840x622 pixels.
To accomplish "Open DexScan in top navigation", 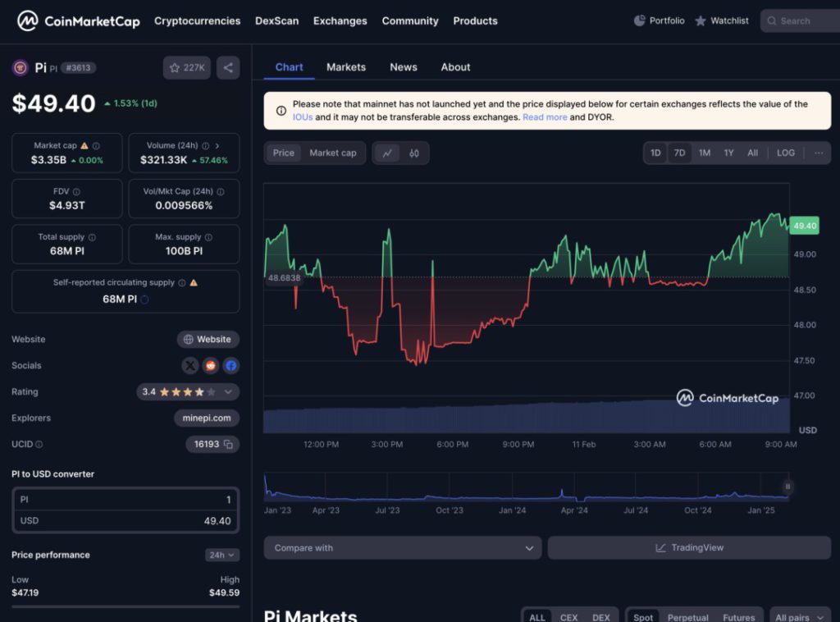I will (x=277, y=21).
